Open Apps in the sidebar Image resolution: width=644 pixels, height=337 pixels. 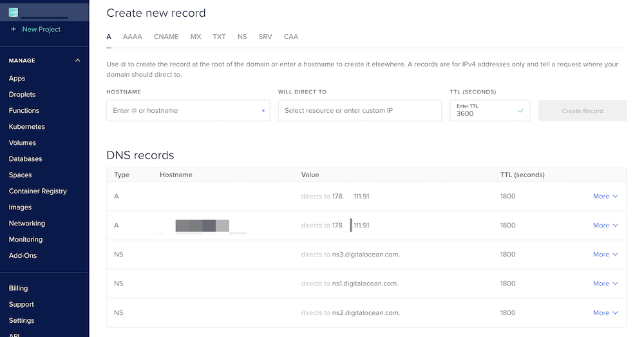[x=17, y=78]
